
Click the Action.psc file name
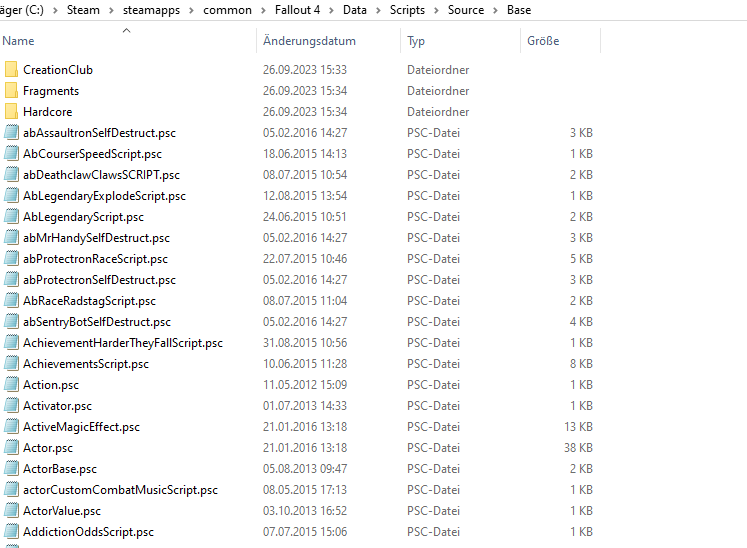[50, 385]
